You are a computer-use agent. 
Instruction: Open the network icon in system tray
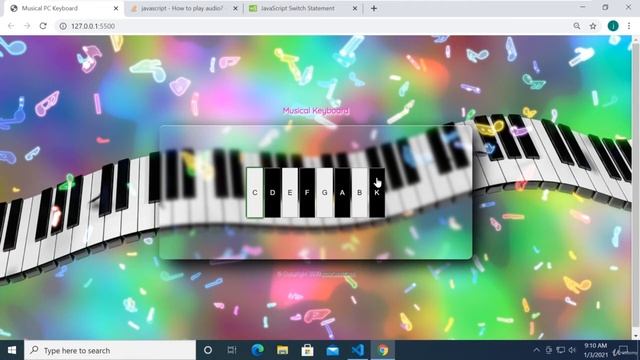pyautogui.click(x=561, y=350)
